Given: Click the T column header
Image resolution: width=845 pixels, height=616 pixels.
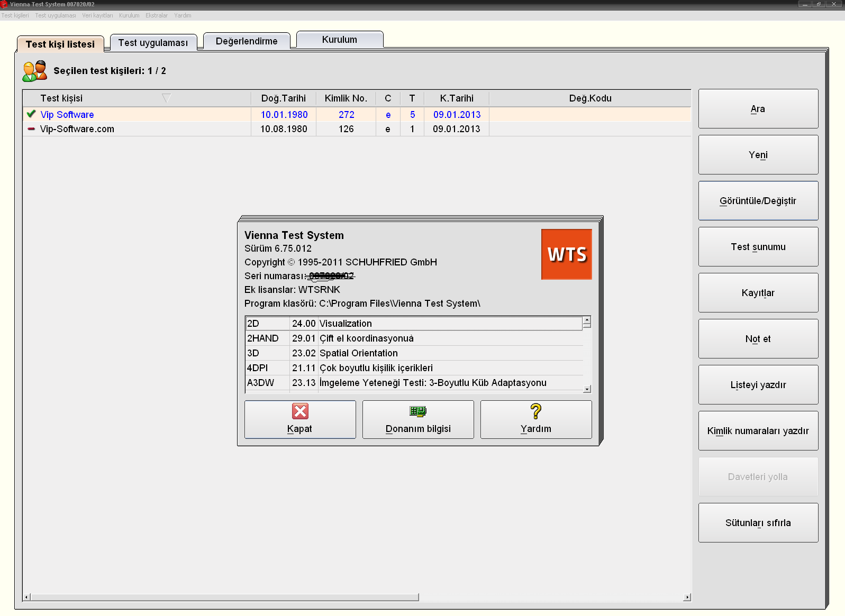Looking at the screenshot, I should pyautogui.click(x=412, y=98).
